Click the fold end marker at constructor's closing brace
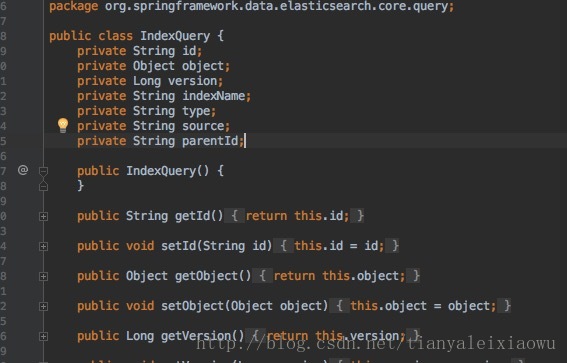567x363 pixels. click(x=43, y=186)
